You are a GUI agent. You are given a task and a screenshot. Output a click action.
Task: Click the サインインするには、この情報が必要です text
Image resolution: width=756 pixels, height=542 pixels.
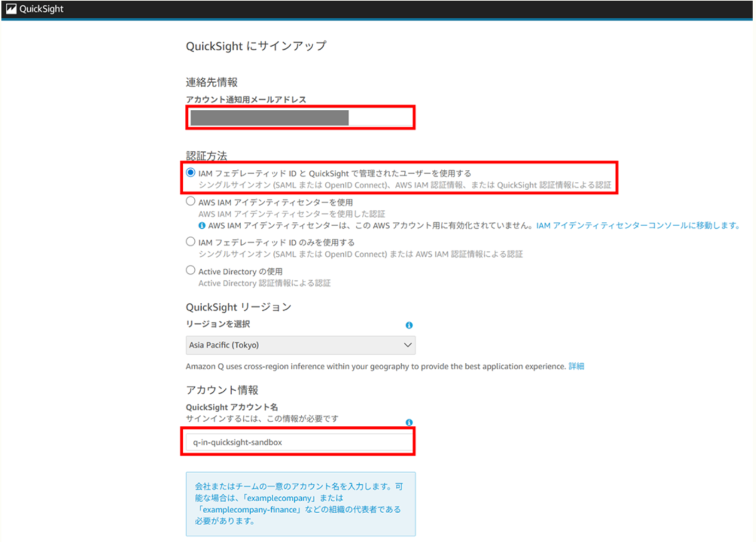pos(262,418)
